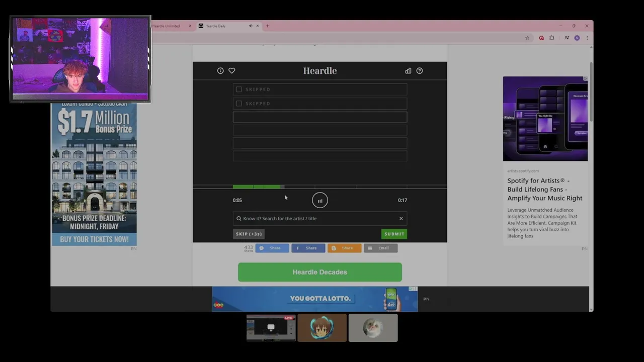
Task: Open the how-to-play question mark icon
Action: click(x=420, y=71)
